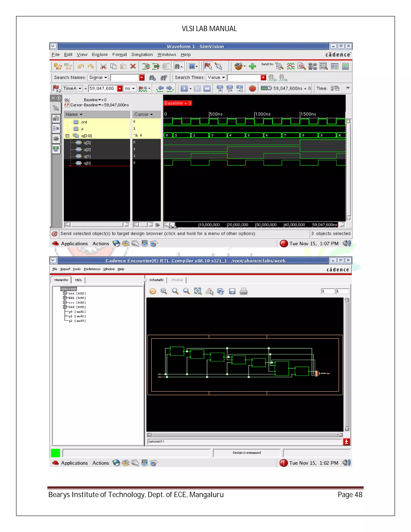Switch to the HDL tab
This screenshot has width=411, height=532.
78,280
